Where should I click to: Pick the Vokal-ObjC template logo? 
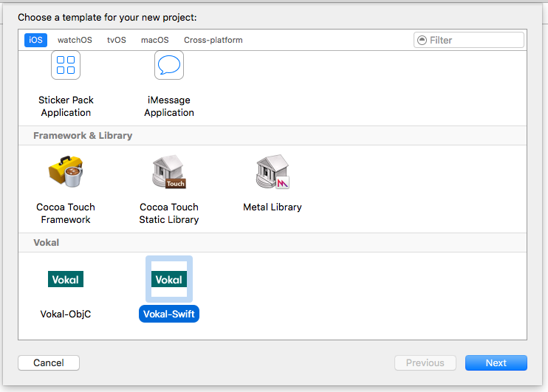(66, 279)
